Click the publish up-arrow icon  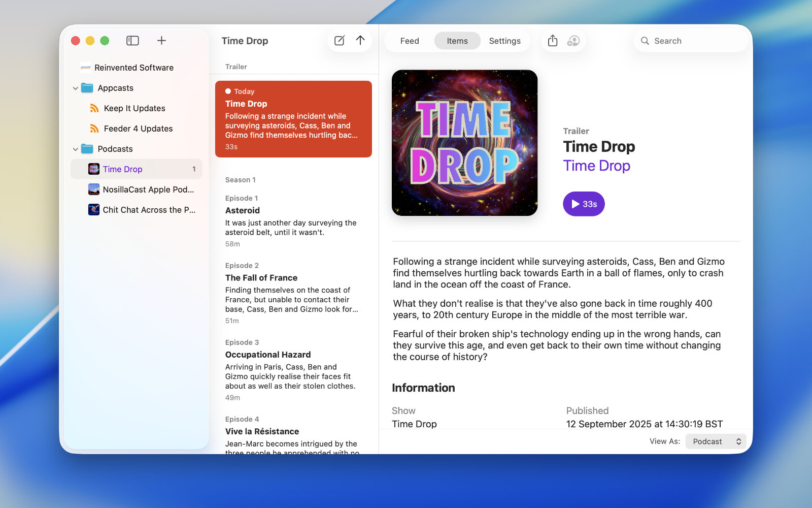click(360, 41)
